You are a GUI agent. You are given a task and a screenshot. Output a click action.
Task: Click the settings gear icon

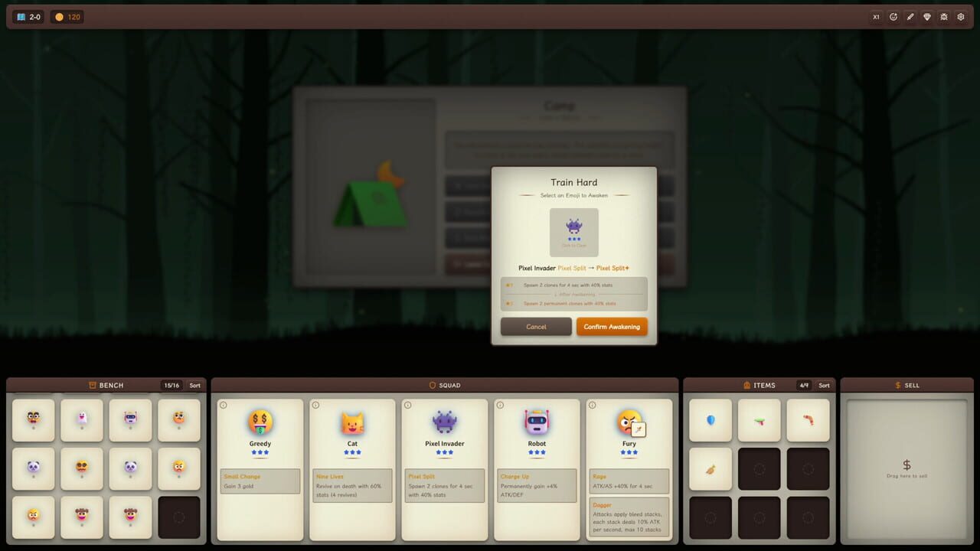[x=961, y=17]
